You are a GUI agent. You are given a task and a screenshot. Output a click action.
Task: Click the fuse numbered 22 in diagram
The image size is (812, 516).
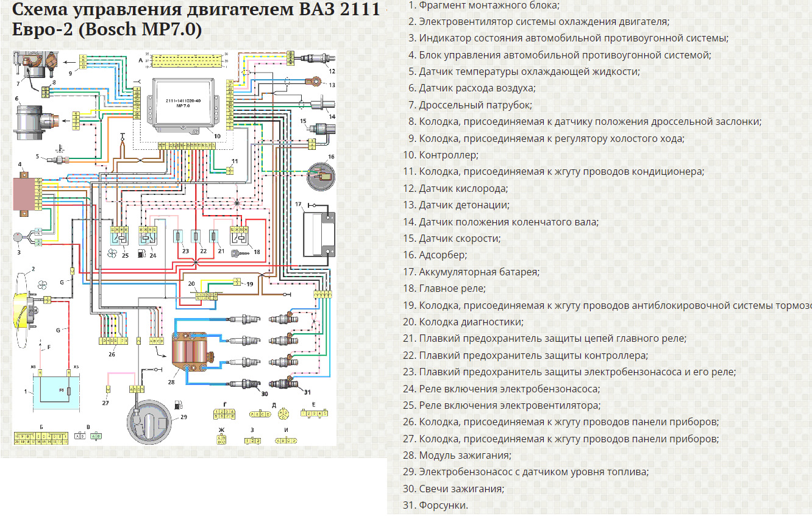point(197,236)
